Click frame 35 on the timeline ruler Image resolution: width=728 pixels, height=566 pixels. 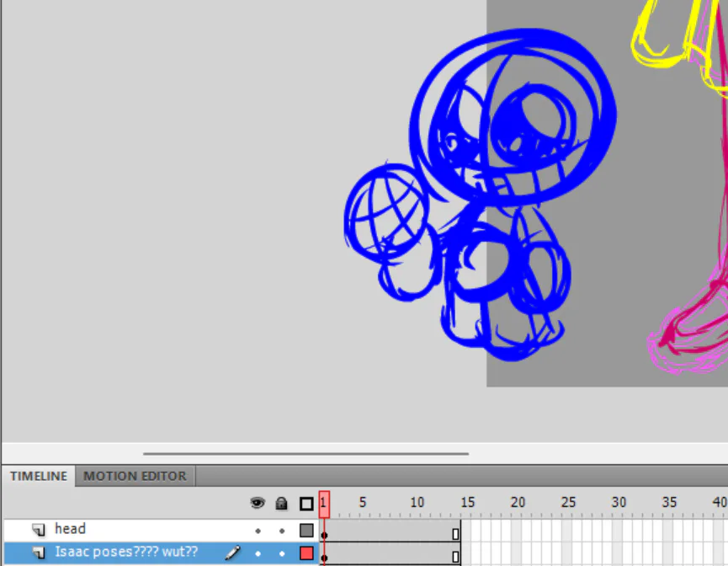(x=669, y=502)
